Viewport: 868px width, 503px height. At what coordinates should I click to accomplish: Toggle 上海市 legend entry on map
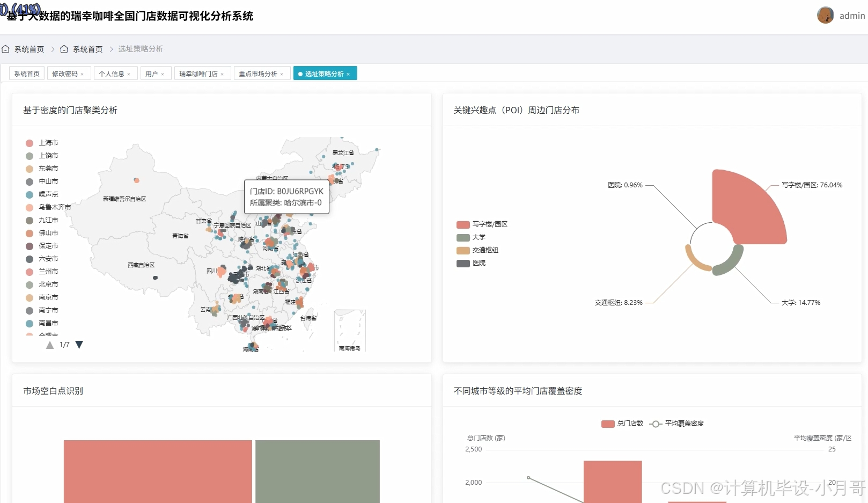point(42,143)
